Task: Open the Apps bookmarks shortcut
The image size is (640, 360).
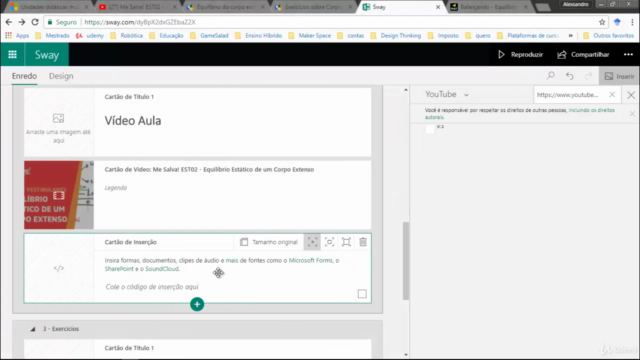Action: click(17, 36)
